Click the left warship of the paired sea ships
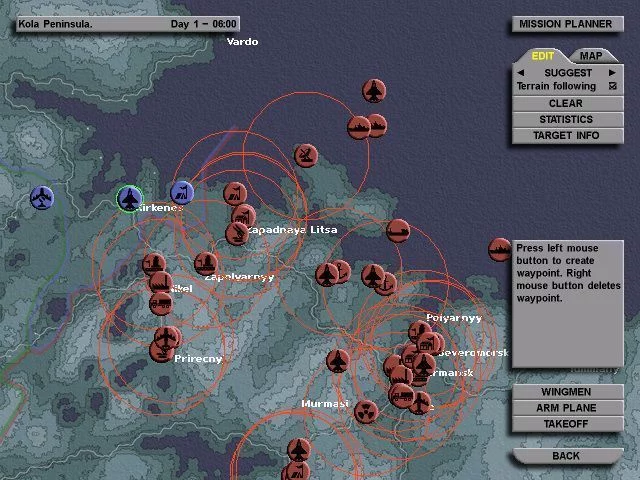Screen dimensions: 640x480 (x=358, y=128)
